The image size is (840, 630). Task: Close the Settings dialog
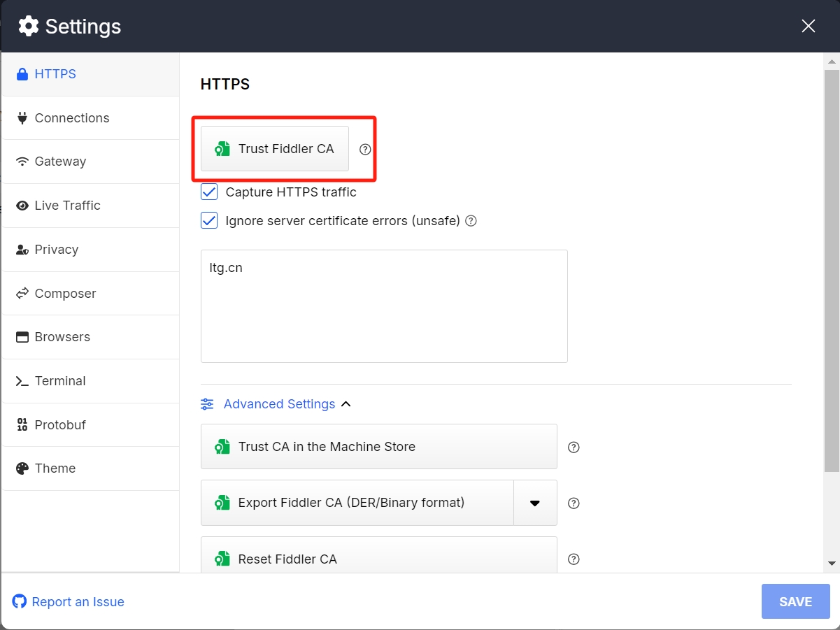click(x=809, y=27)
